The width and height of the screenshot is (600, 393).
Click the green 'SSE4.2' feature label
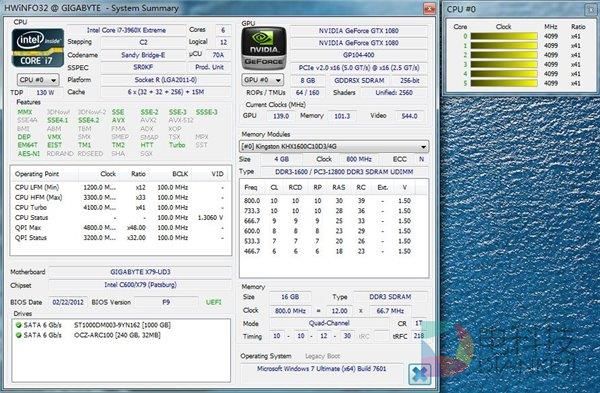(88, 120)
